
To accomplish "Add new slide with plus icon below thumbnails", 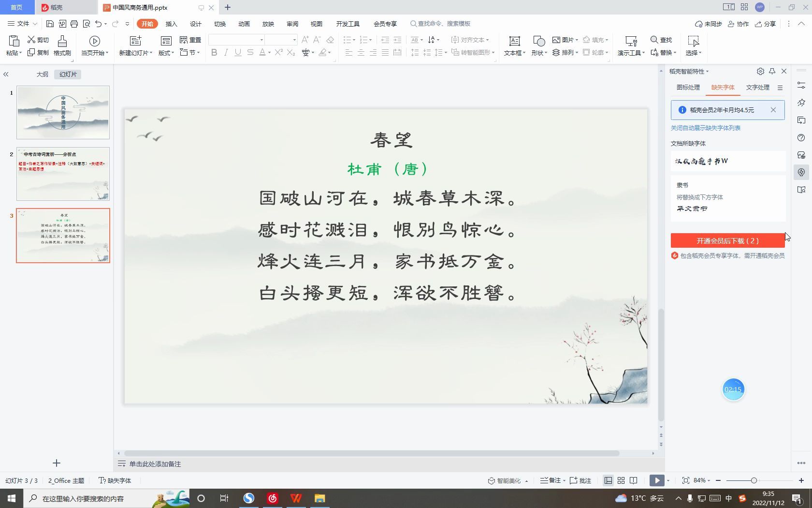I will coord(57,463).
